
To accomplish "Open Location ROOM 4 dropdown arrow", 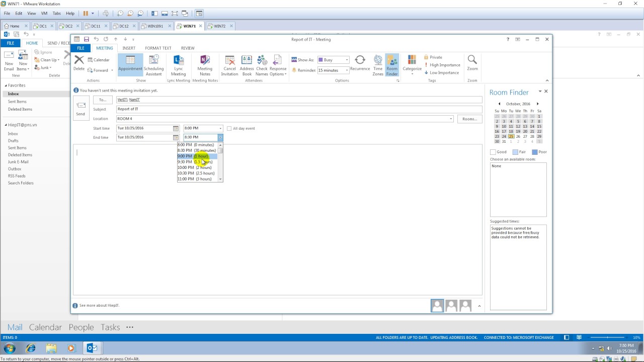I will pyautogui.click(x=450, y=119).
